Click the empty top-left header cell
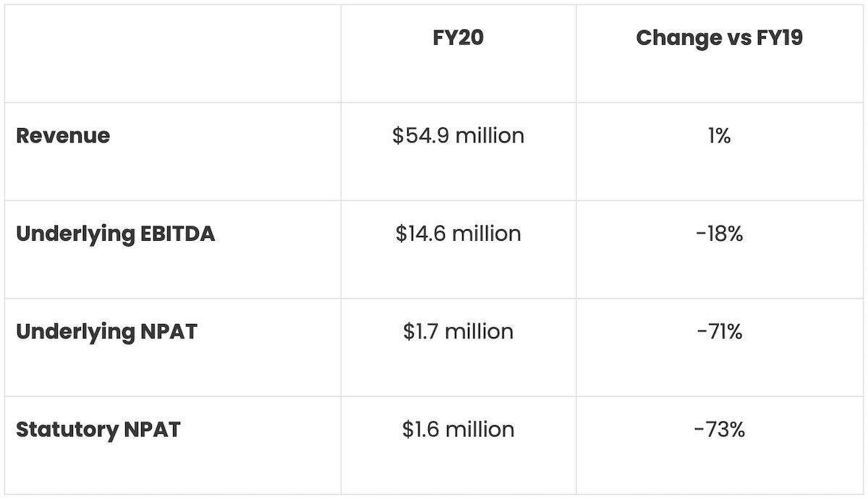The width and height of the screenshot is (868, 499). [173, 54]
